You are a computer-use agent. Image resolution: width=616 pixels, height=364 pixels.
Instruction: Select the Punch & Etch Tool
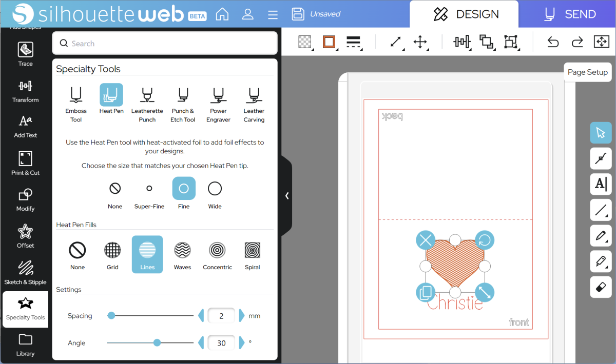(x=183, y=104)
